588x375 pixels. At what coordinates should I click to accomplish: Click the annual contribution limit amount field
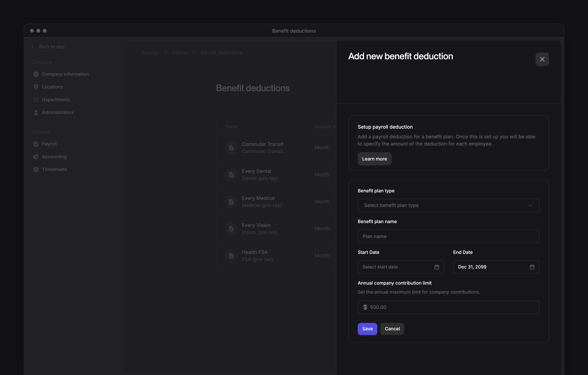click(x=448, y=307)
